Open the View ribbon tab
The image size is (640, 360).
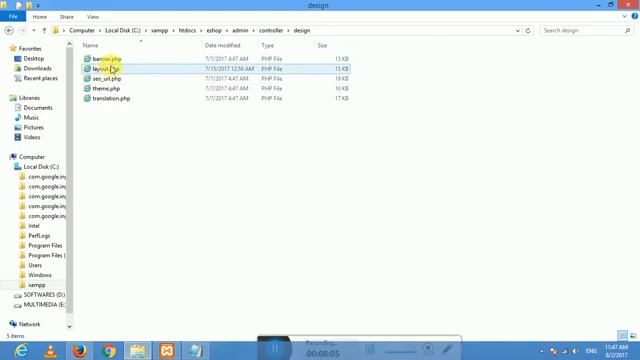(93, 17)
